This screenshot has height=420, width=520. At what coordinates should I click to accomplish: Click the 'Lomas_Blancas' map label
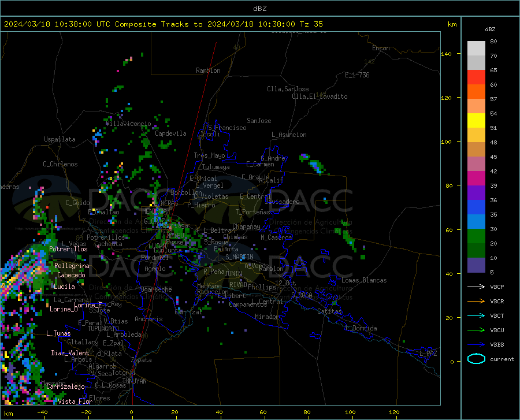pos(364,280)
